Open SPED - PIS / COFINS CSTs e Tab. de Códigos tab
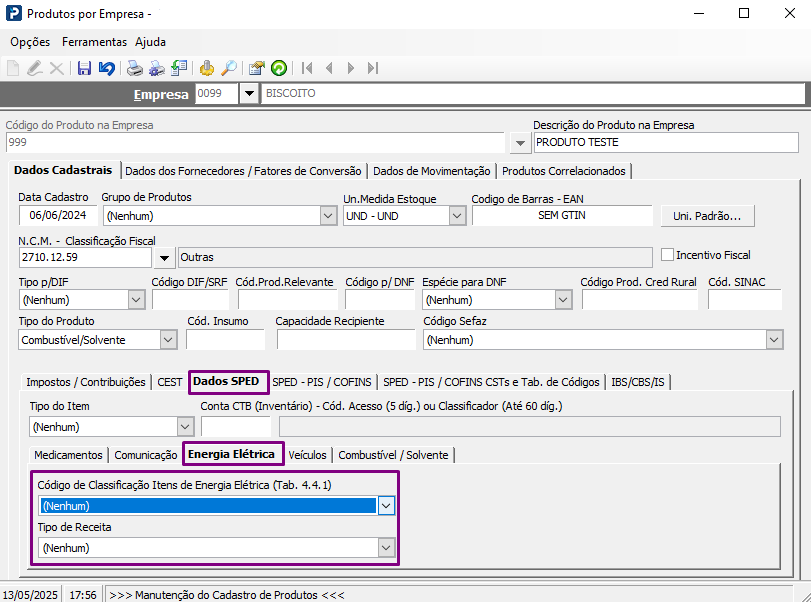811x602 pixels. [x=491, y=382]
